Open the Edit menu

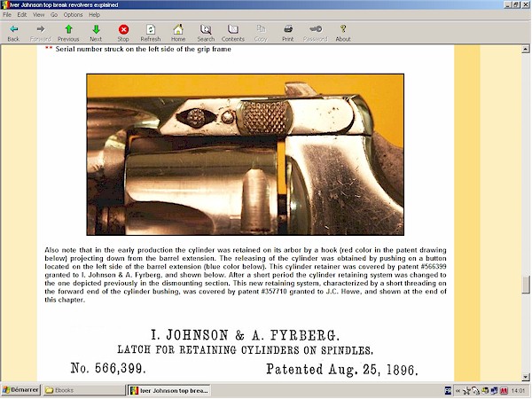click(22, 14)
